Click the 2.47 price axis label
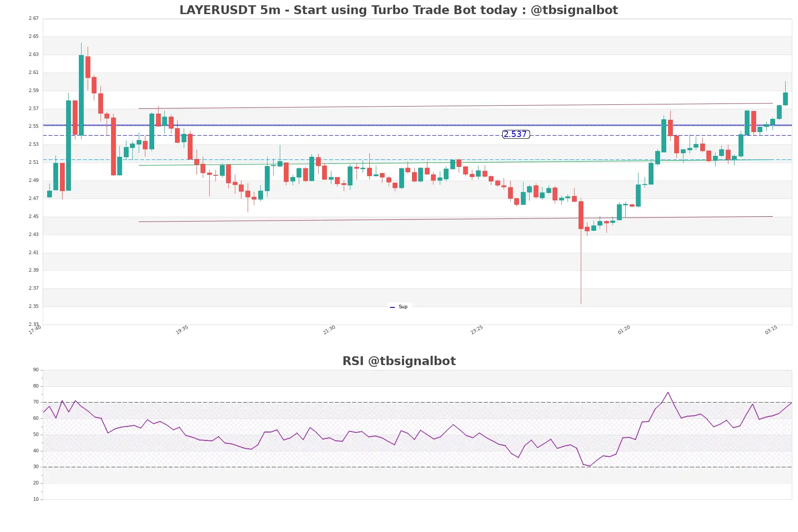Image resolution: width=798 pixels, height=532 pixels. click(x=33, y=199)
